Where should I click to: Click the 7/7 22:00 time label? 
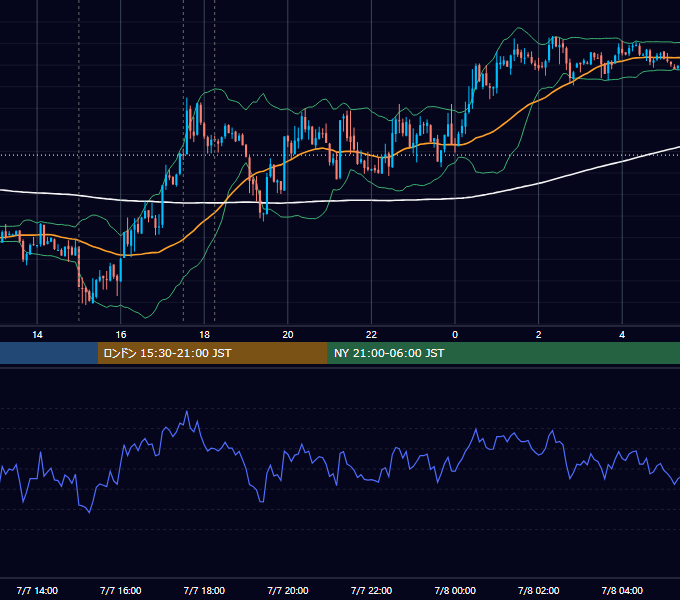pos(371,590)
